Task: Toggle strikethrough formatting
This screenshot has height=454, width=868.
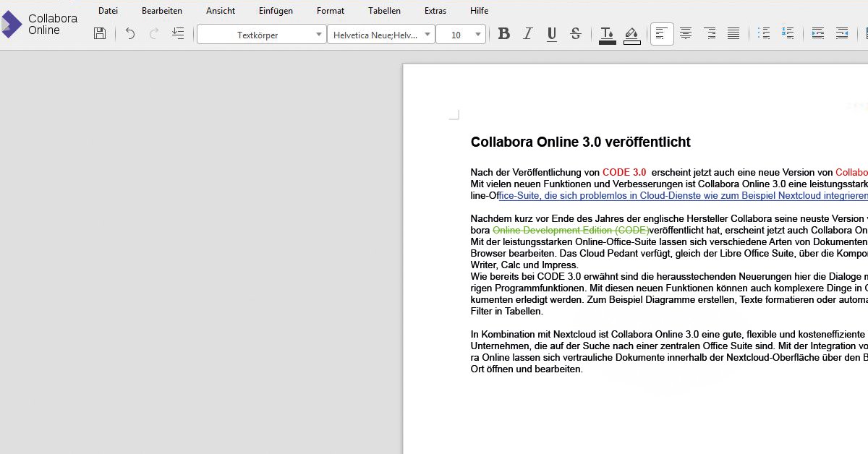Action: coord(576,34)
